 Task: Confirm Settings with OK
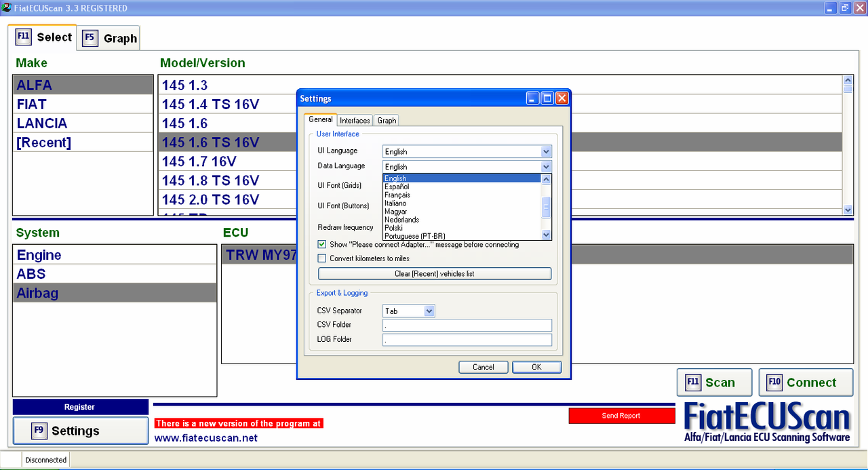pyautogui.click(x=536, y=367)
